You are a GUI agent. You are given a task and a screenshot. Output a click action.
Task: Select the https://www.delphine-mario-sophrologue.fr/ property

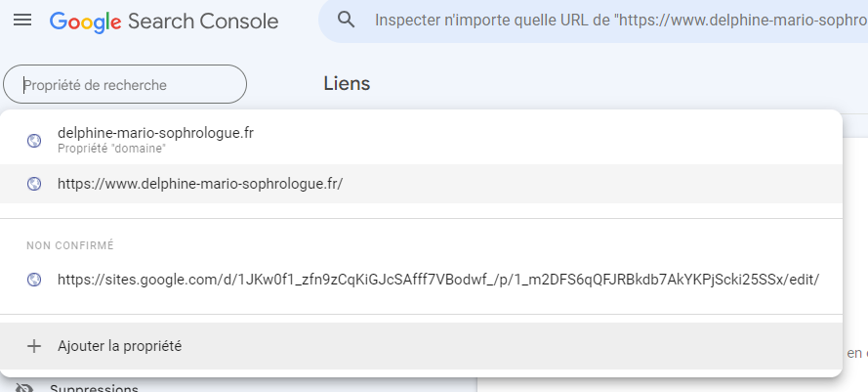[200, 184]
